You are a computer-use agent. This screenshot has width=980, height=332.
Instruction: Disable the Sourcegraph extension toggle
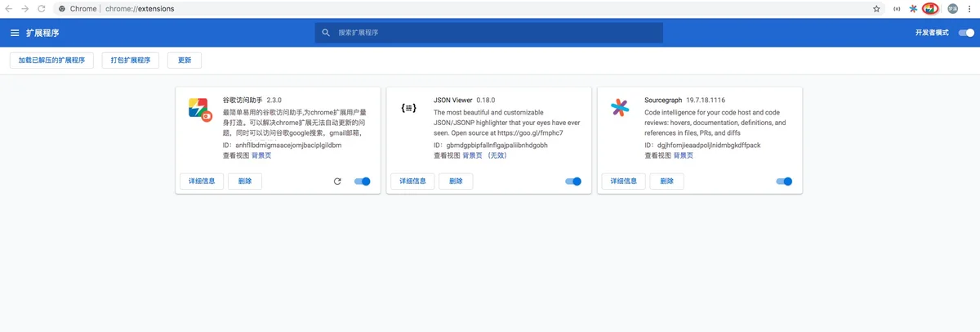point(784,182)
